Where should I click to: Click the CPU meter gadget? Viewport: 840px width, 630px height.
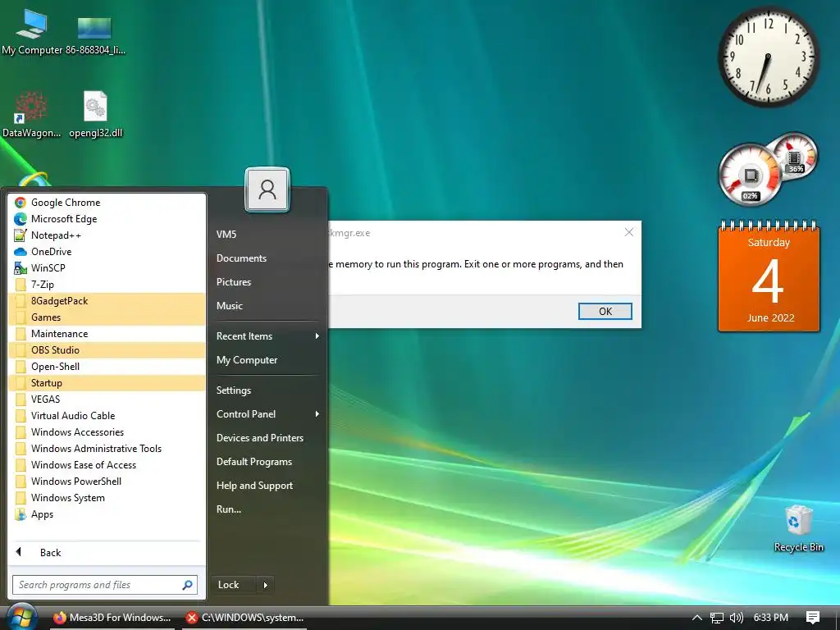(751, 174)
